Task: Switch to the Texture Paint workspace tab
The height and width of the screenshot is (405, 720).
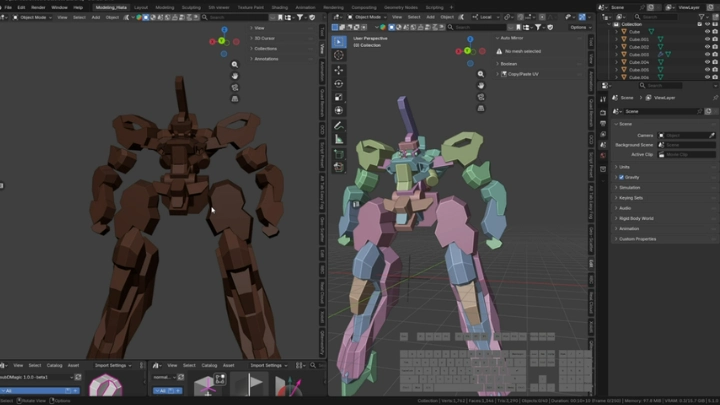Action: [250, 7]
